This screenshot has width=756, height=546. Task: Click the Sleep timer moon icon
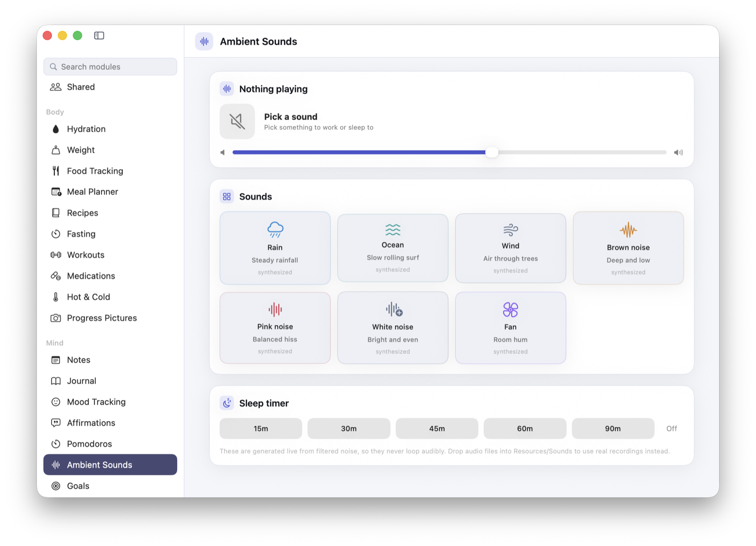[227, 403]
